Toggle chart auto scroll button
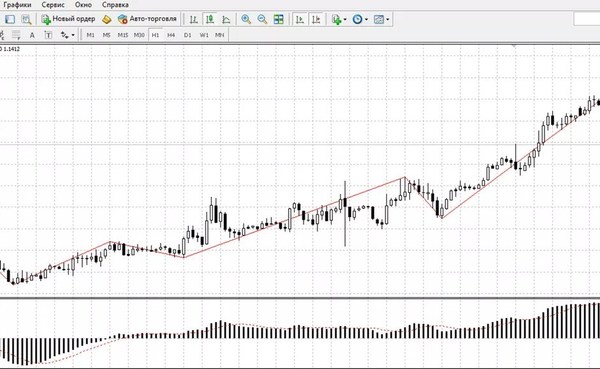 300,19
